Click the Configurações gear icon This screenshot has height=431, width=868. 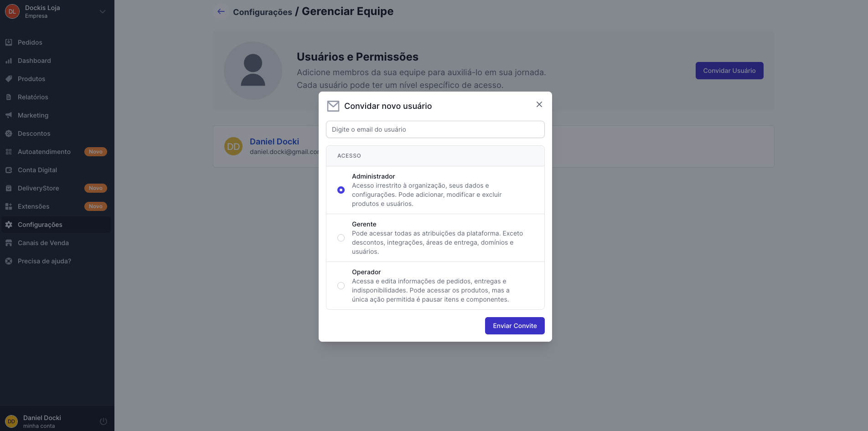tap(9, 225)
